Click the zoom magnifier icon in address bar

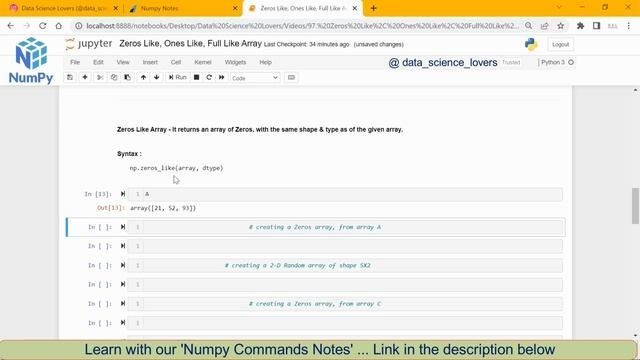[x=529, y=26]
